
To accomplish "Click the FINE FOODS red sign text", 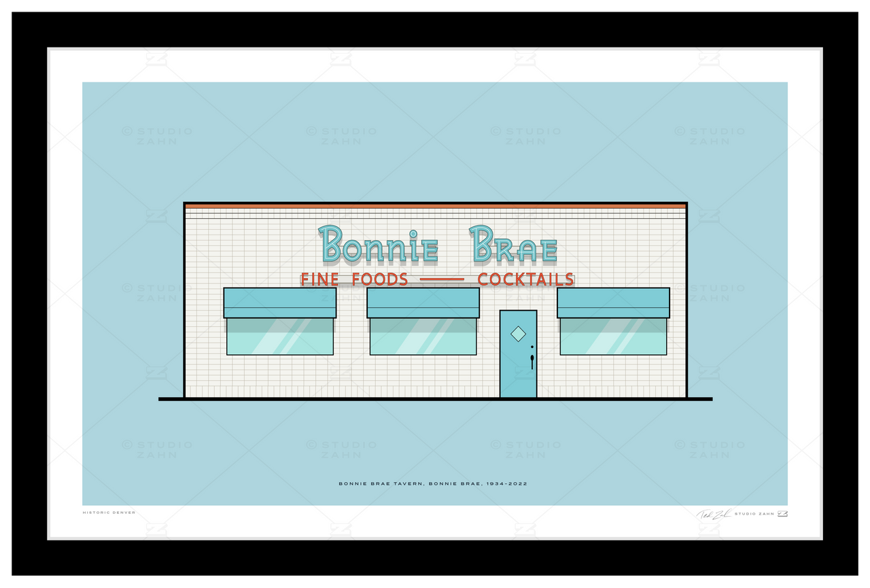I will 354,279.
